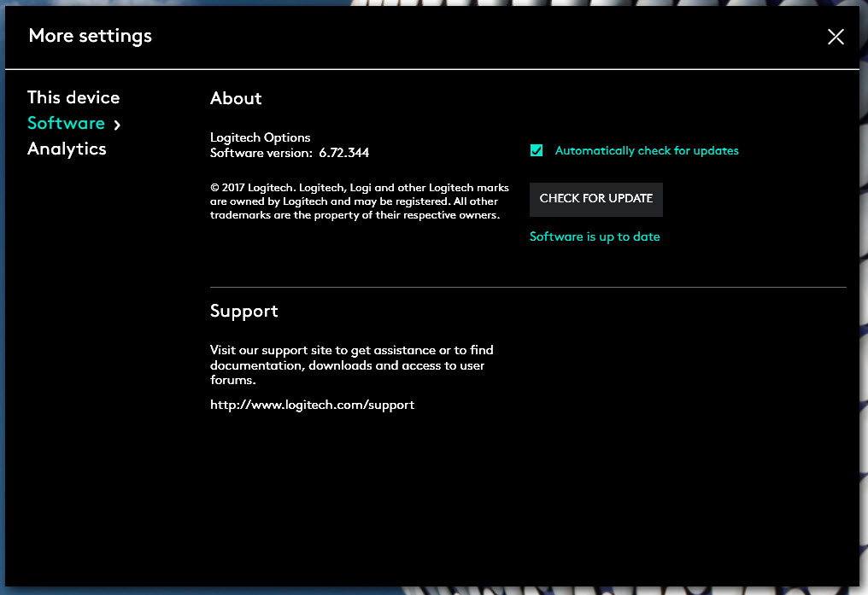This screenshot has width=868, height=595.
Task: Toggle Automatically check for updates checkbox
Action: (537, 150)
